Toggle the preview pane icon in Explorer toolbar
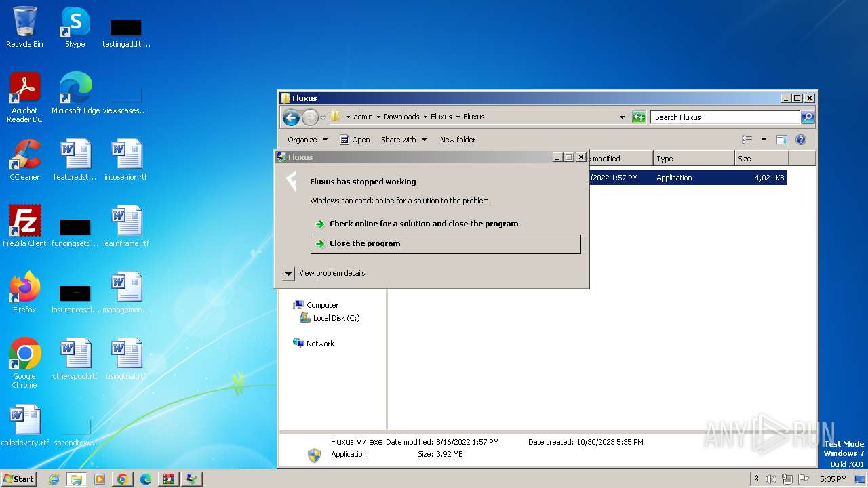 (781, 140)
